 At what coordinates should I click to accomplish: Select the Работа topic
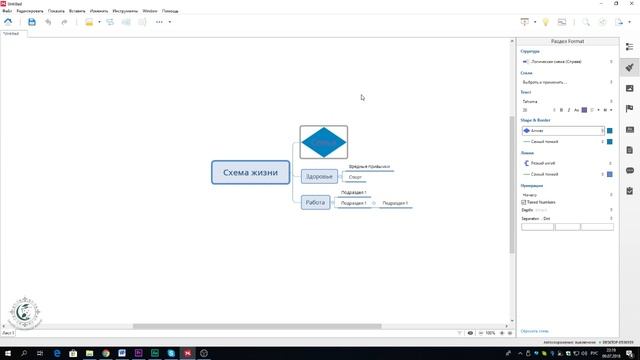pyautogui.click(x=316, y=202)
